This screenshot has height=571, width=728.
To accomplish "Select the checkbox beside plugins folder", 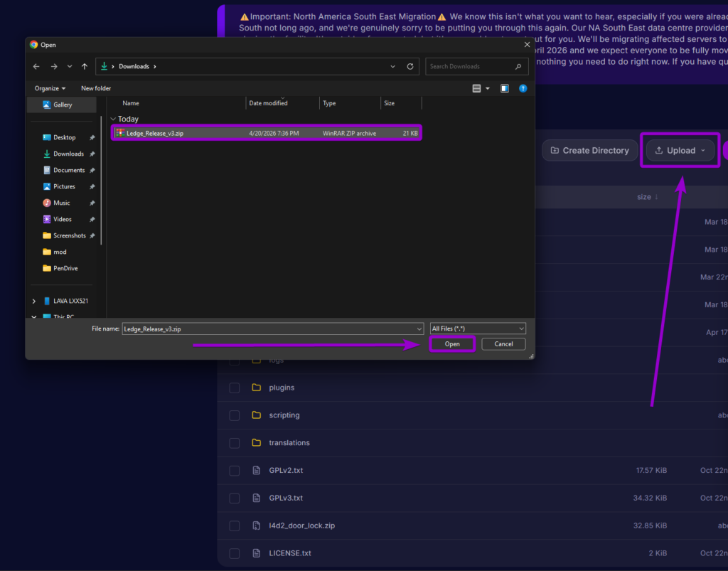I will pos(234,388).
